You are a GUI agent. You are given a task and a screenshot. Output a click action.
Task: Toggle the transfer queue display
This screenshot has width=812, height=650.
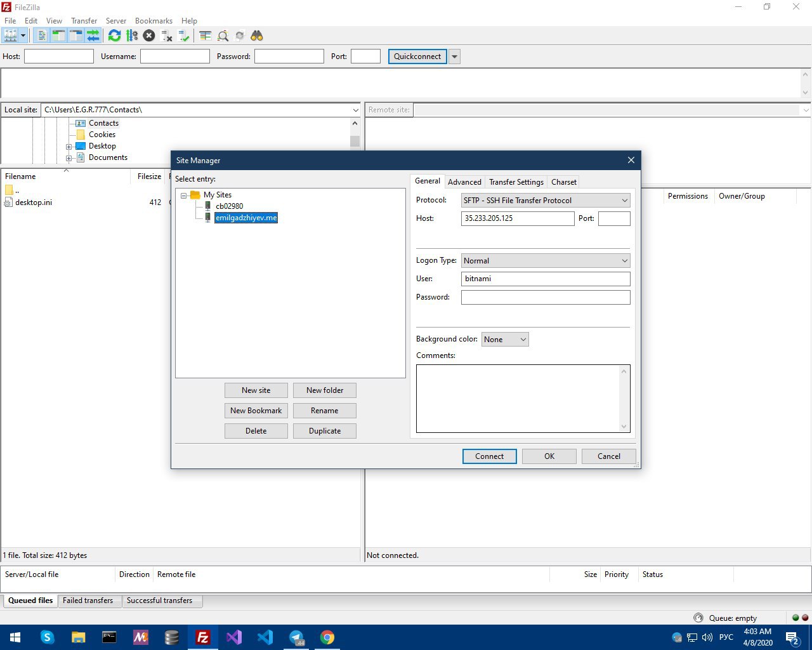(x=93, y=36)
